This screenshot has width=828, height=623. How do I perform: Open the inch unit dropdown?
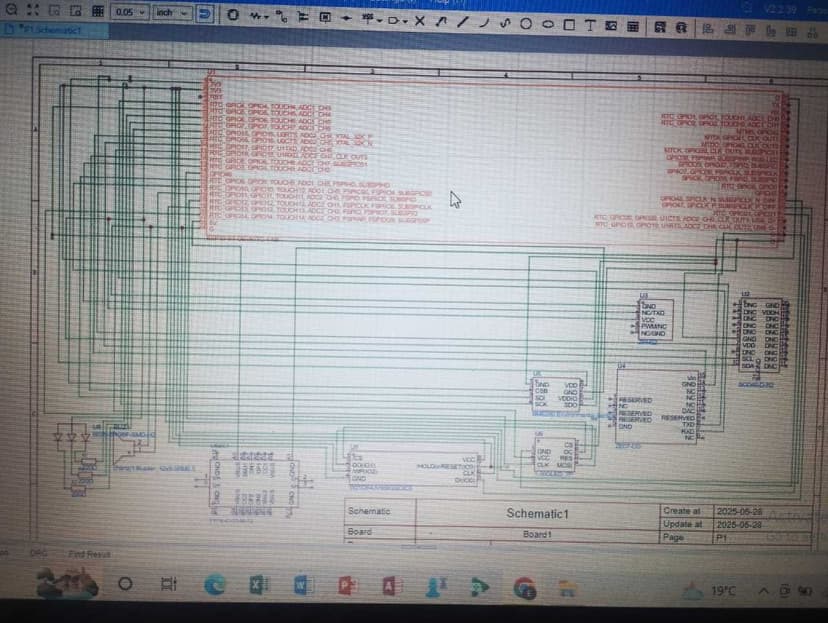pyautogui.click(x=170, y=12)
